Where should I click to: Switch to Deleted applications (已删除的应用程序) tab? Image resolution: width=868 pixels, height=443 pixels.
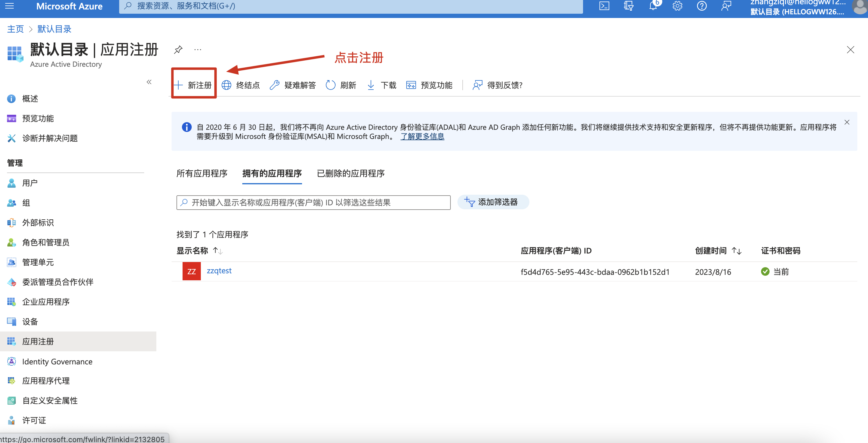(x=351, y=173)
